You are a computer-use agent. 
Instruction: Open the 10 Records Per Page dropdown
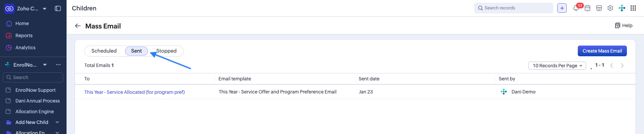point(557,66)
